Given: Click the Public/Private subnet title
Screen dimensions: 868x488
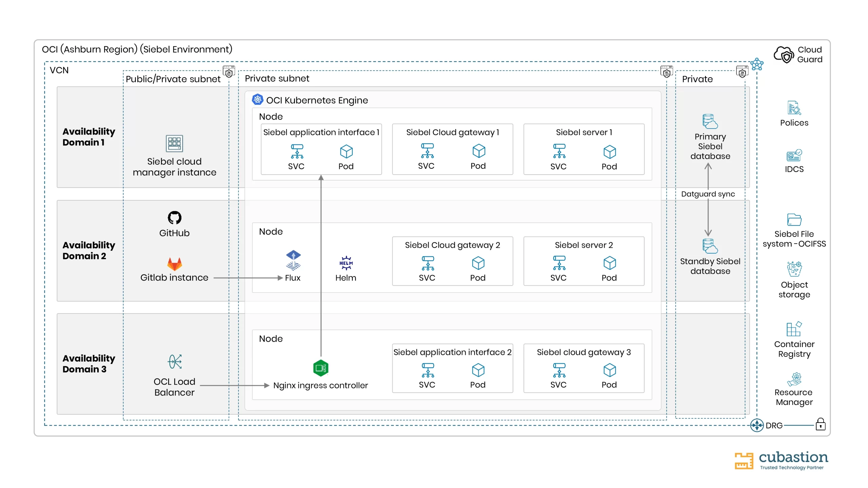Looking at the screenshot, I should tap(173, 79).
